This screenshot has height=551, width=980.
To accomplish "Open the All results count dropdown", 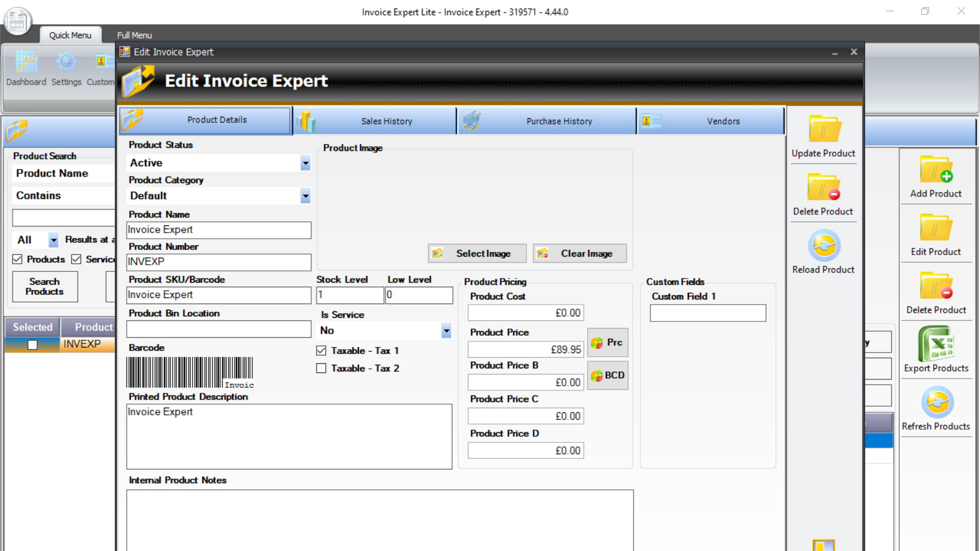I will click(53, 240).
